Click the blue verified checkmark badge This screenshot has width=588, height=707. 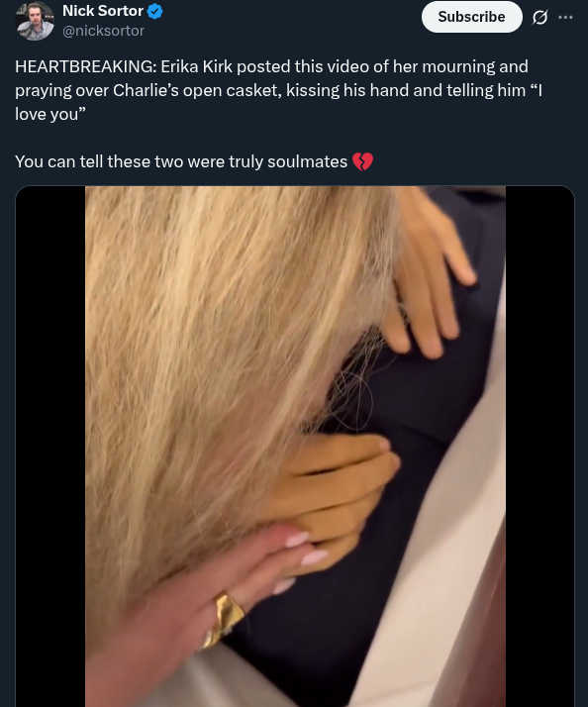coord(155,11)
